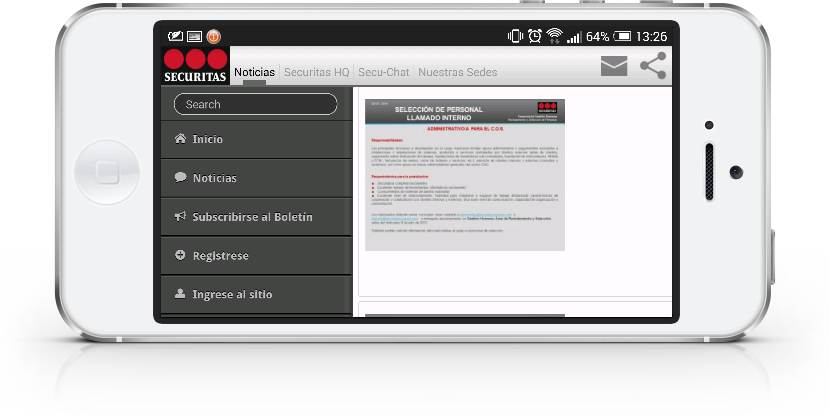Tap the Wi-Fi icon in status bar
The height and width of the screenshot is (418, 829).
(554, 36)
